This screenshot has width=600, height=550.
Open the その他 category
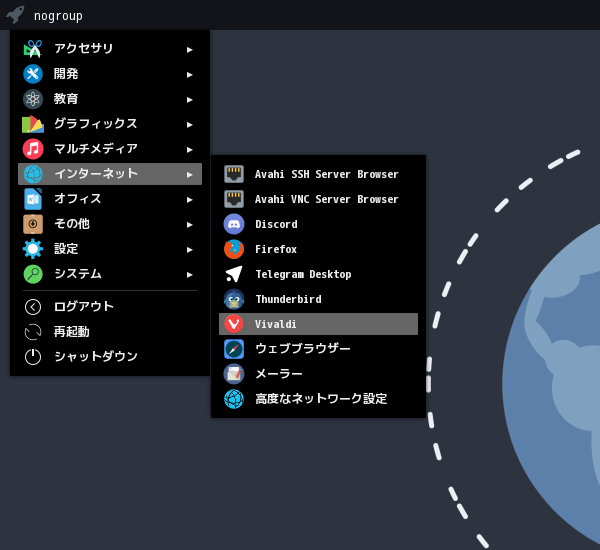point(110,224)
